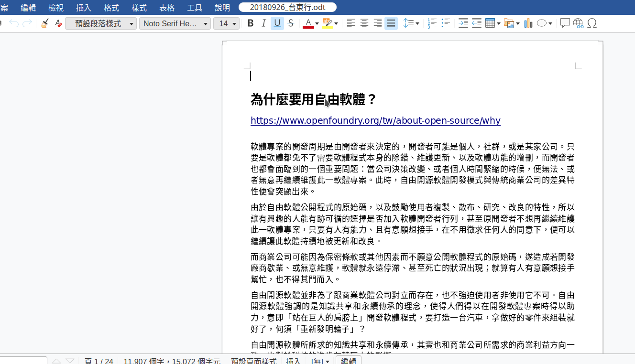Center align the paragraph text
Screen dimensions: 635x364
click(x=364, y=23)
